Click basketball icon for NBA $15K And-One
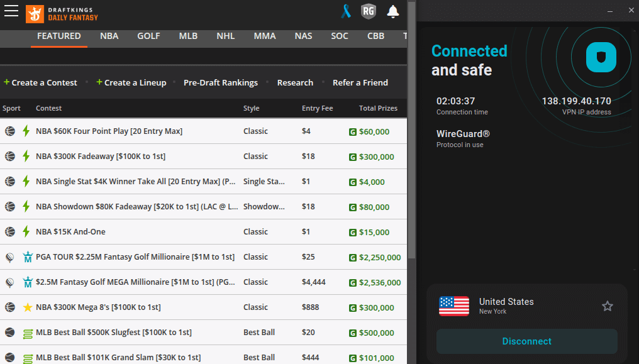The image size is (639, 364). pos(10,232)
